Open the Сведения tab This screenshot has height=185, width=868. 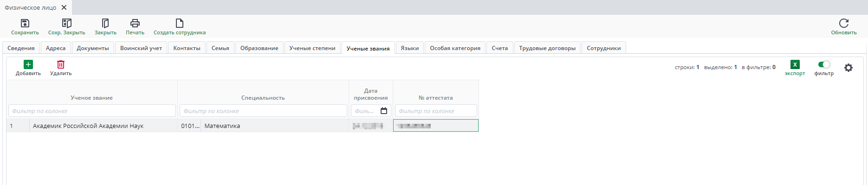21,48
